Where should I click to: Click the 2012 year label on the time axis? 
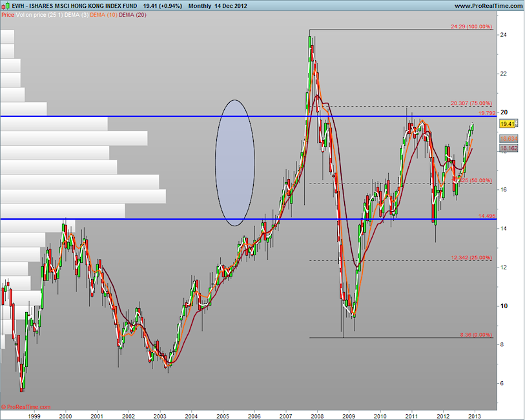(x=443, y=416)
